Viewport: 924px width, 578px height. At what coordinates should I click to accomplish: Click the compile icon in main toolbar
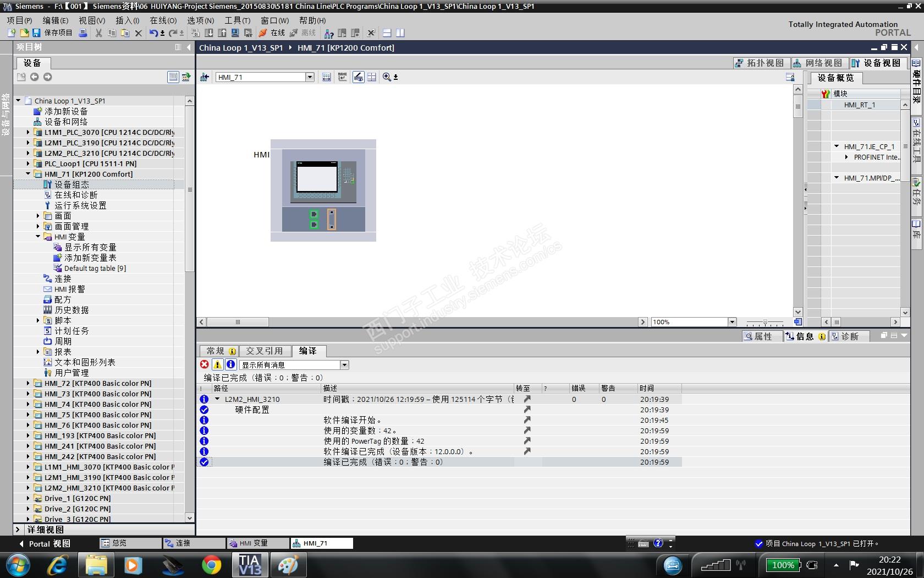pyautogui.click(x=195, y=33)
